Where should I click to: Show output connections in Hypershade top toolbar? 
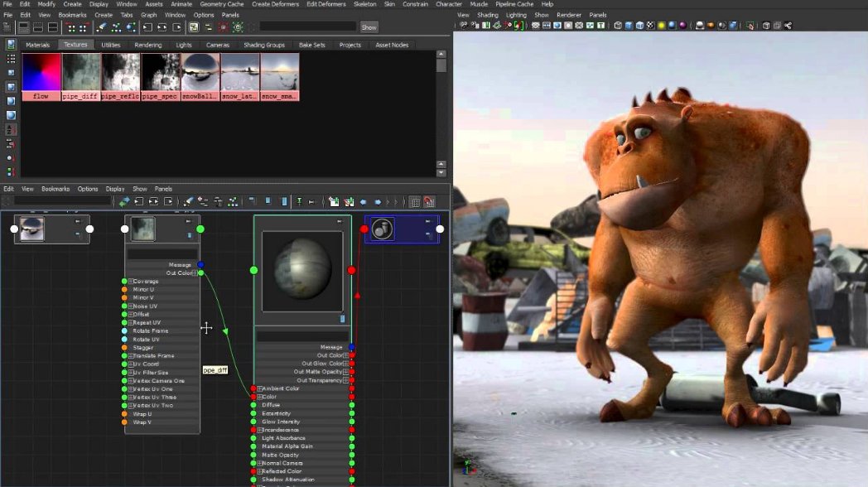177,27
